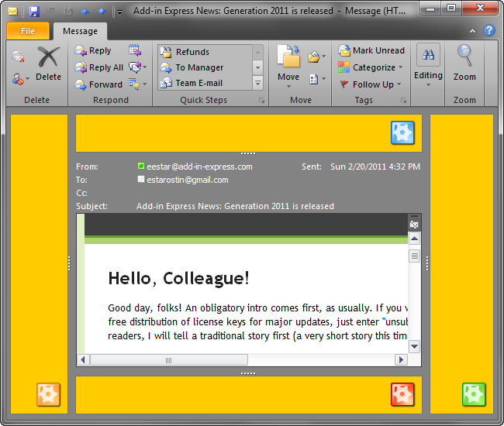Open the Editing group menu

coord(428,66)
